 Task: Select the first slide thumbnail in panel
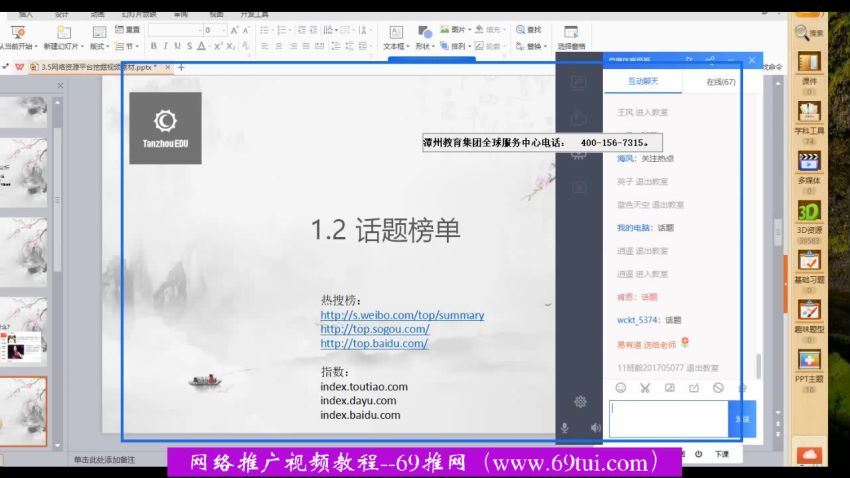point(23,111)
